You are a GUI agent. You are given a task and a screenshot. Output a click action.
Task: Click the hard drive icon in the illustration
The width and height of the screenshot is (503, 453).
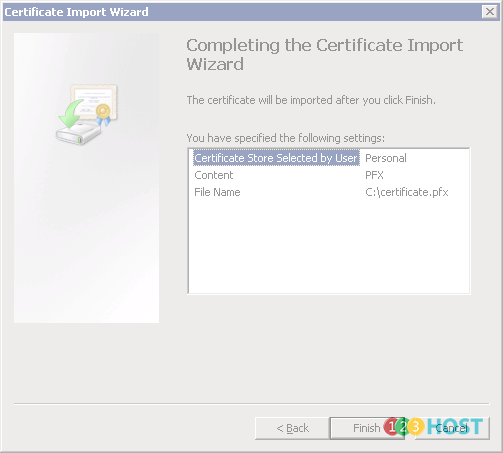[78, 133]
